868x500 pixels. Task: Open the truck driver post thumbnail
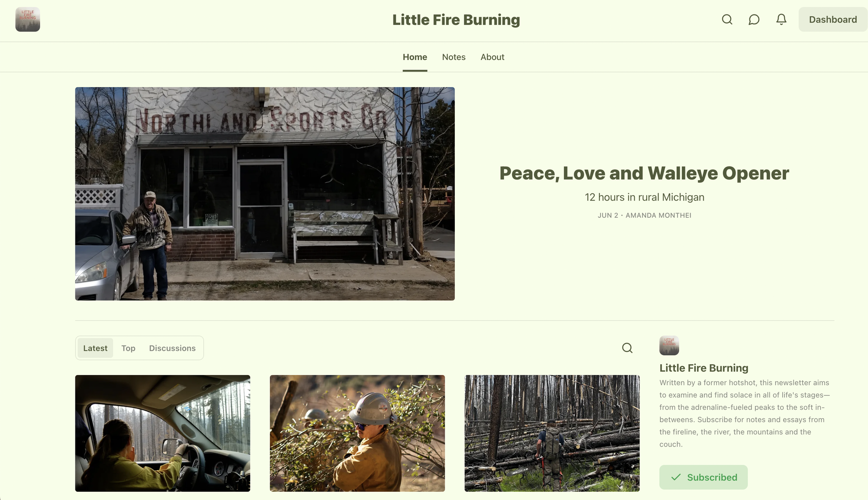(x=162, y=433)
